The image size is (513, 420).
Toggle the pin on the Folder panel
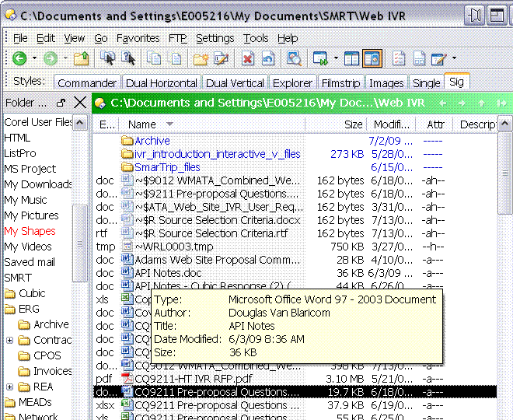click(x=61, y=103)
